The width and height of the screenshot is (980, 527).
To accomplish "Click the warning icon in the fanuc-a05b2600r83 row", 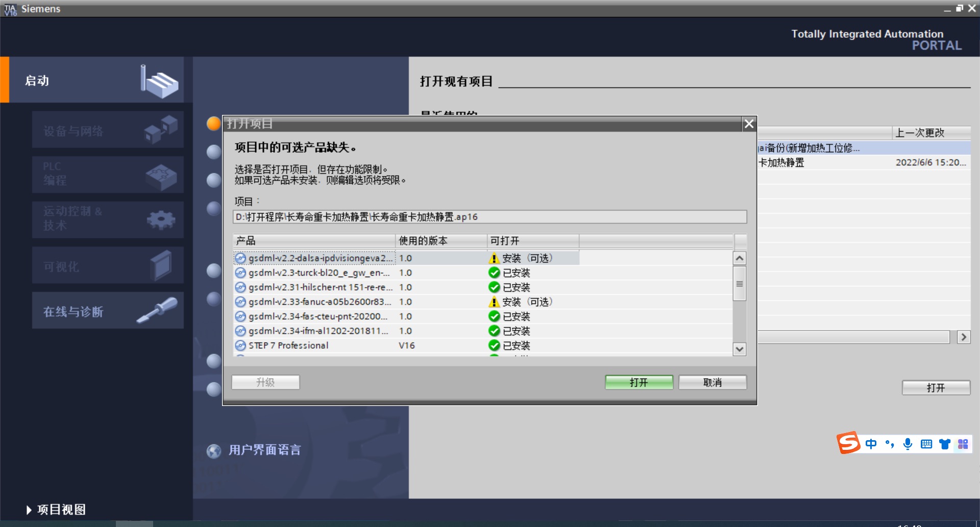I will (494, 302).
